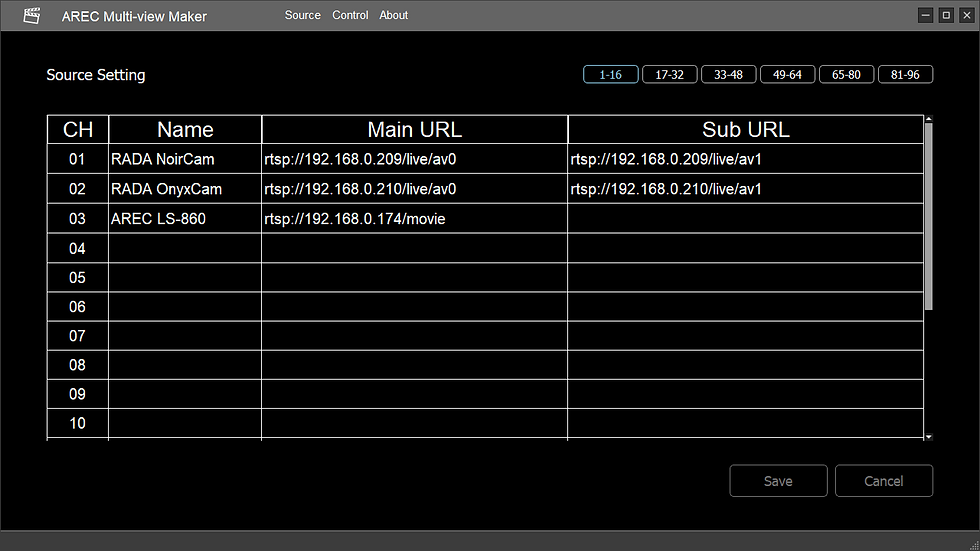Click the empty Sub URL cell of channel 03
This screenshot has width=980, height=551.
pyautogui.click(x=746, y=219)
